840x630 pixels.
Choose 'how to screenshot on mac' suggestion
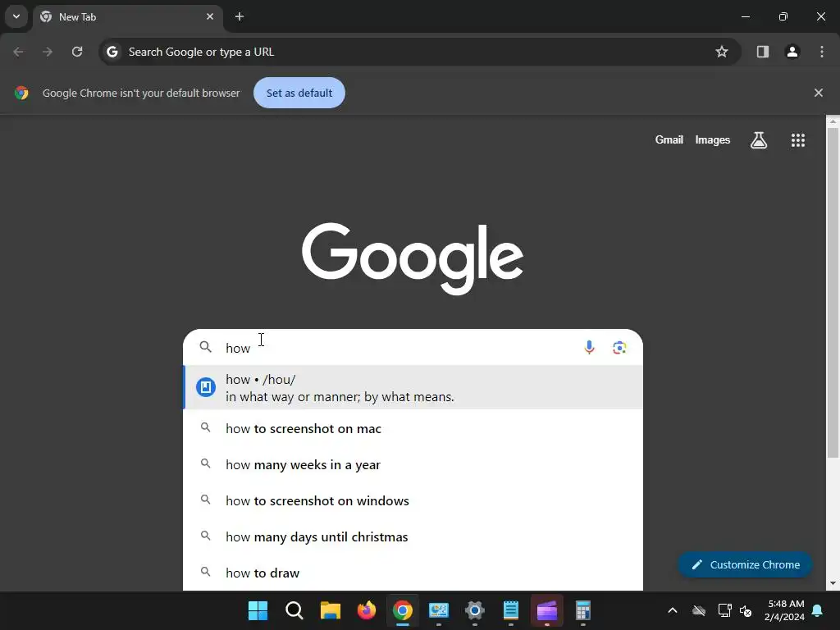click(413, 428)
